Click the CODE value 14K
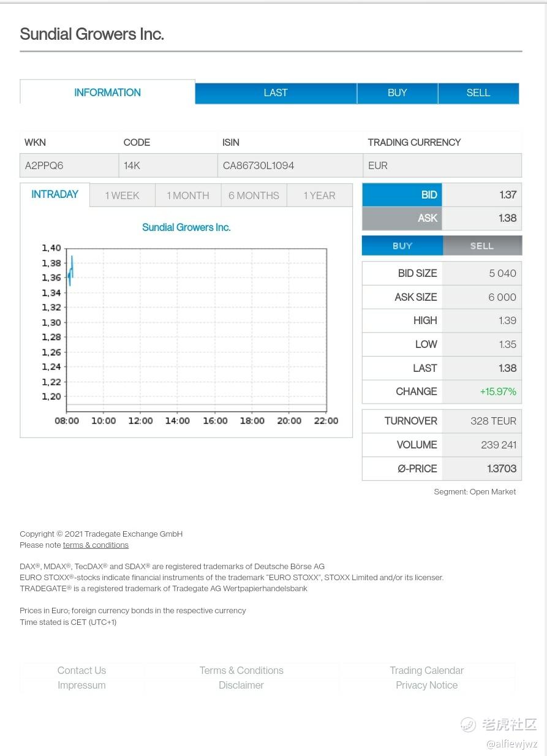The image size is (547, 756). pyautogui.click(x=132, y=165)
